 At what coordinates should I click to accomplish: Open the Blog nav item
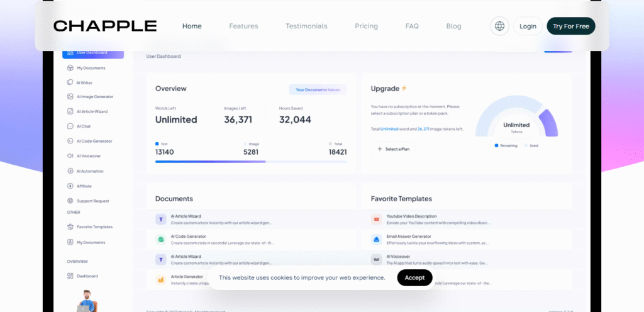453,26
